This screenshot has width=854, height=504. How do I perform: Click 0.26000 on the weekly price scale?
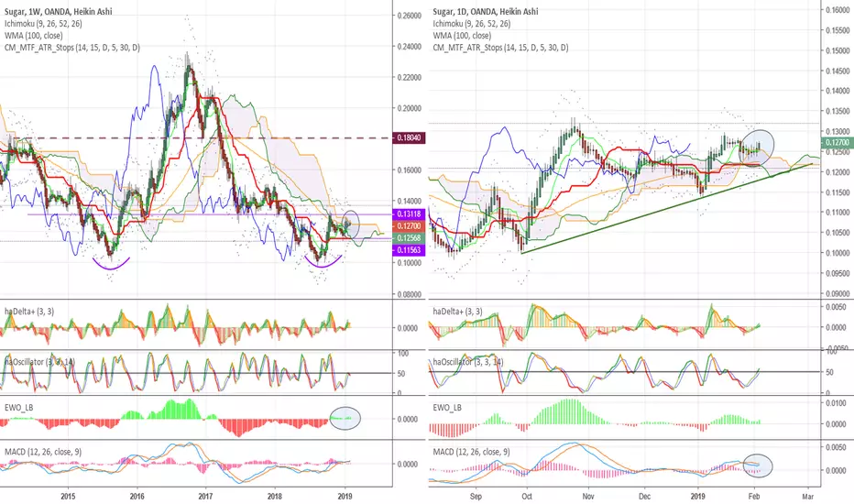tap(409, 16)
